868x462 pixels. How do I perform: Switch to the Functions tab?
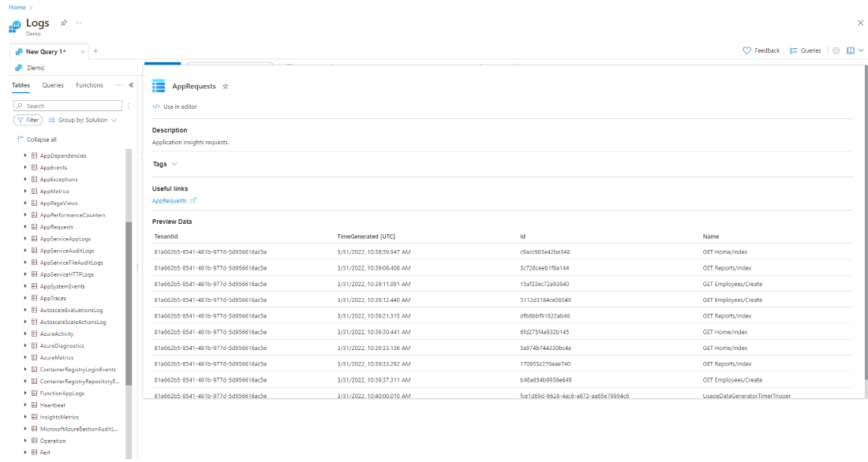(90, 85)
